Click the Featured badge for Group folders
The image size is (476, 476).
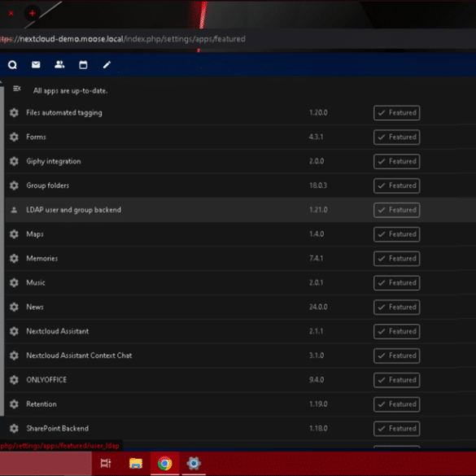click(x=396, y=186)
